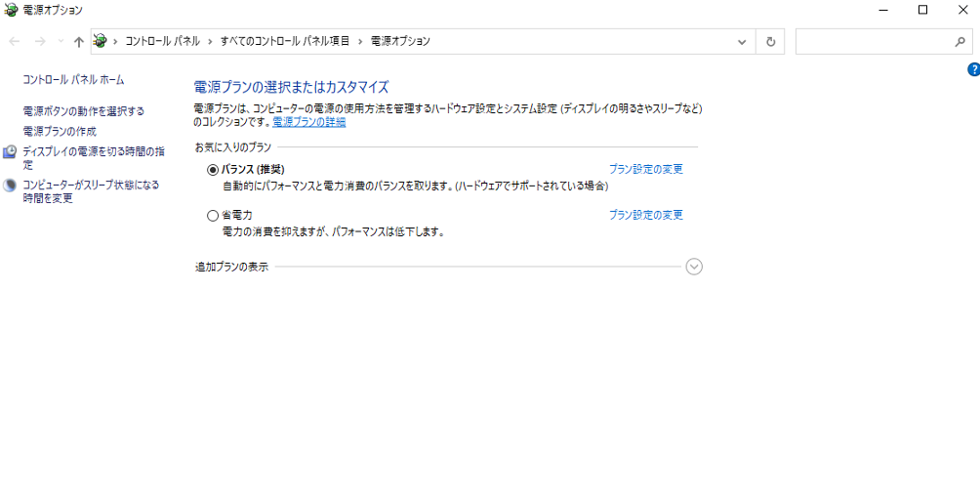
Task: Click すべてのコントロール パネル項目 breadcrumb
Action: coord(284,41)
